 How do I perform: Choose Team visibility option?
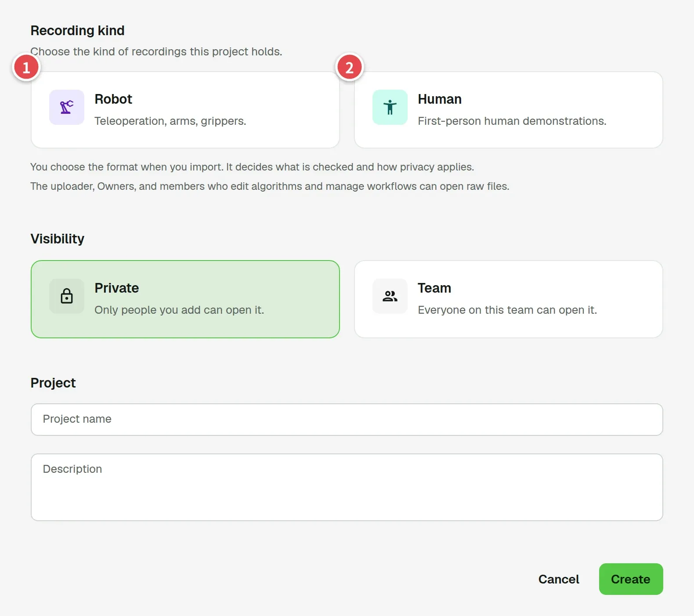tap(509, 299)
